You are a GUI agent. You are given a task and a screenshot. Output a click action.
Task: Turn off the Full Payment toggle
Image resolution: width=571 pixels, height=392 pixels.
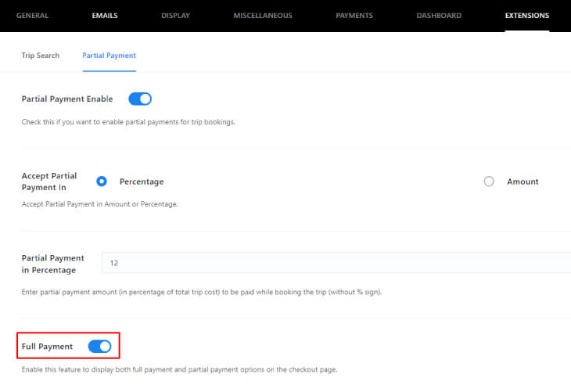point(99,347)
